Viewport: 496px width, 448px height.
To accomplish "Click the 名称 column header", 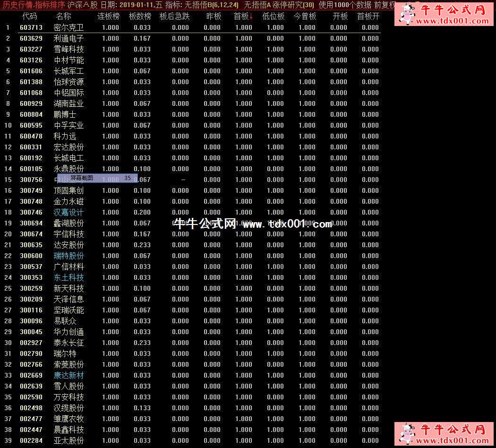I will (64, 16).
